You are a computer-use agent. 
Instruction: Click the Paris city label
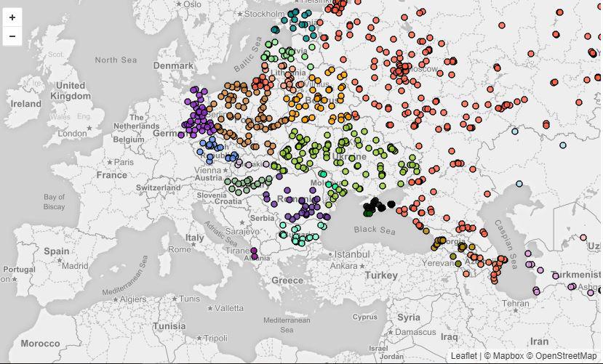124,162
